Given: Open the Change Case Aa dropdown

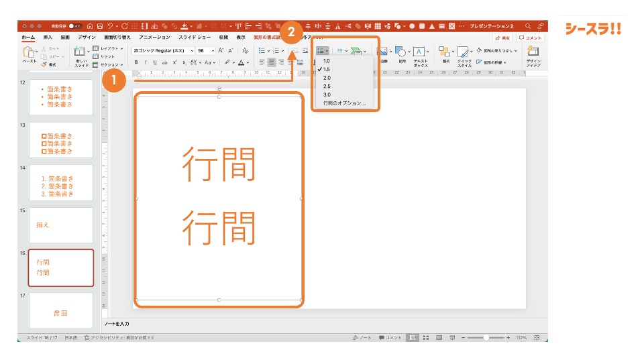Looking at the screenshot, I should coord(209,62).
